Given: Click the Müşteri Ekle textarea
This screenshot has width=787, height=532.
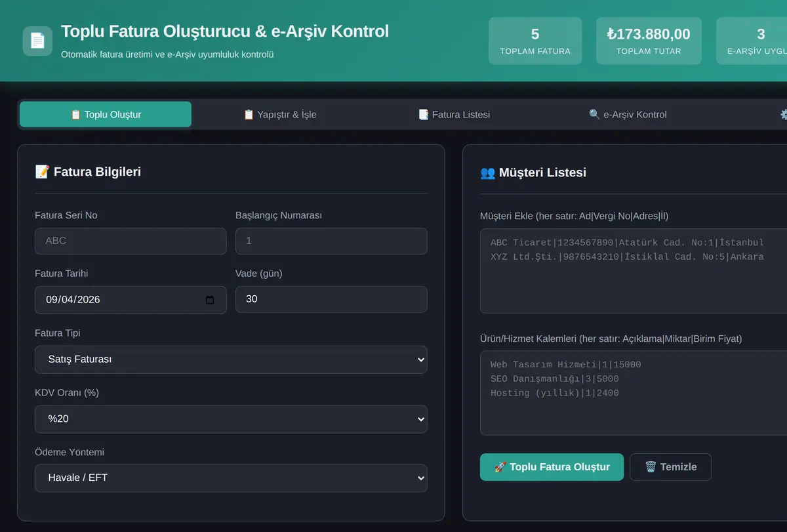Looking at the screenshot, I should tap(634, 271).
